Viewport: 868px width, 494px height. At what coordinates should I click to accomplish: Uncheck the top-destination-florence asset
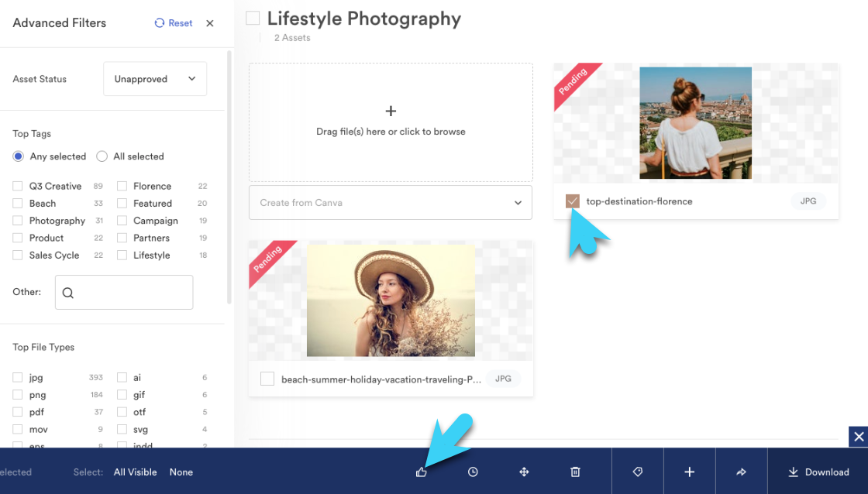pyautogui.click(x=572, y=201)
